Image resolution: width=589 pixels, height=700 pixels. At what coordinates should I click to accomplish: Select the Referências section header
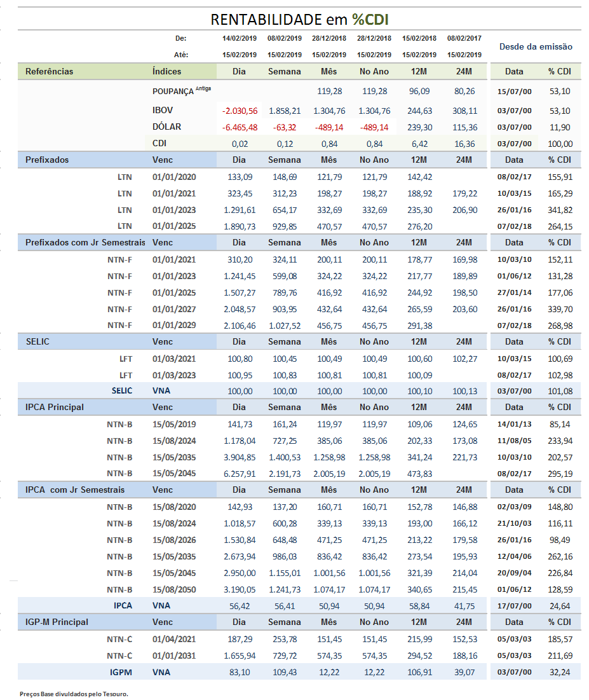pos(49,71)
